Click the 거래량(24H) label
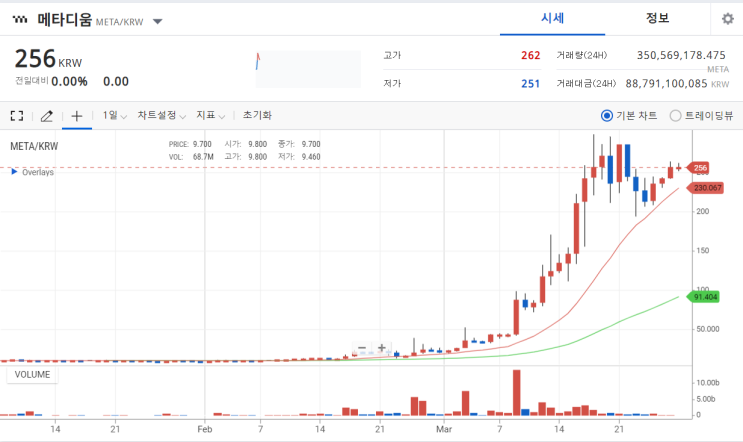The height and width of the screenshot is (442, 743). (x=581, y=55)
